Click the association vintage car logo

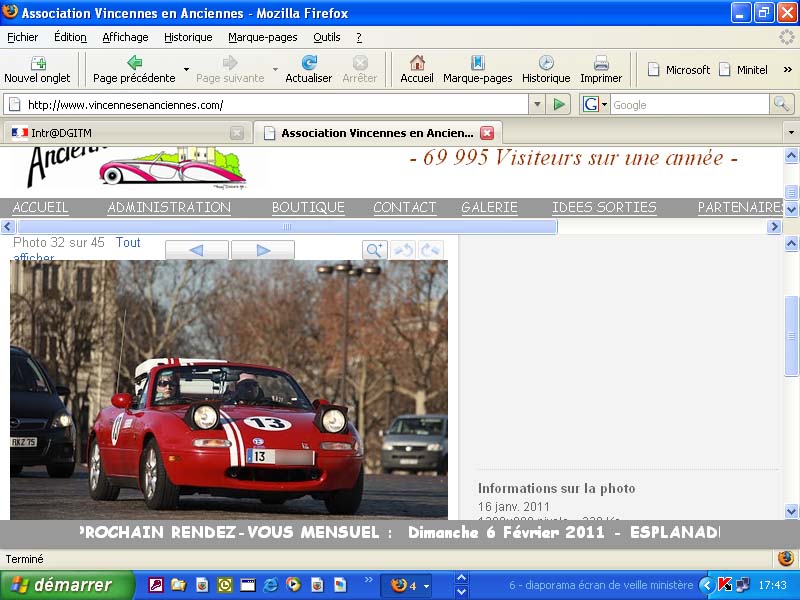tap(173, 167)
